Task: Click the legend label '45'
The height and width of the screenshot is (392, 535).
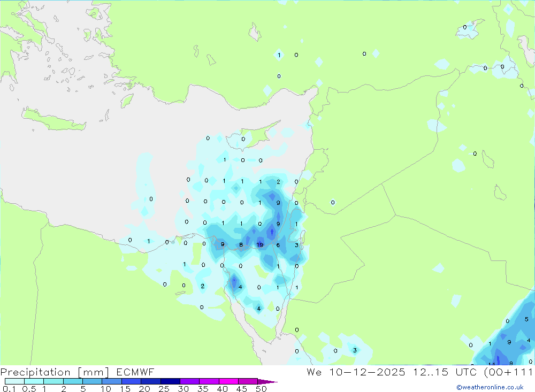Action: tap(242, 389)
